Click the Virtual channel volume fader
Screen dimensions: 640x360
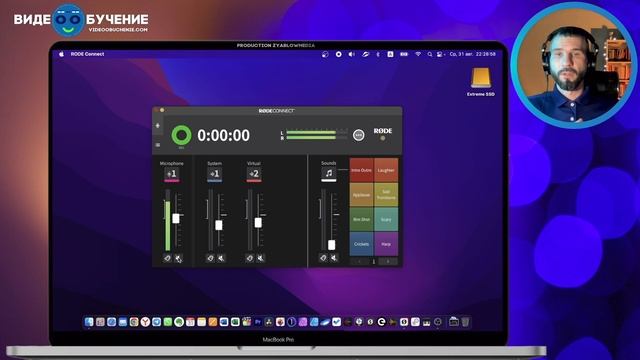point(258,222)
